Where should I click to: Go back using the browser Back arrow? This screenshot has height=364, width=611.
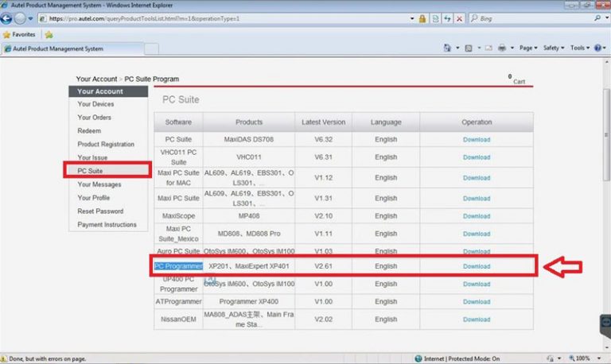(6, 18)
